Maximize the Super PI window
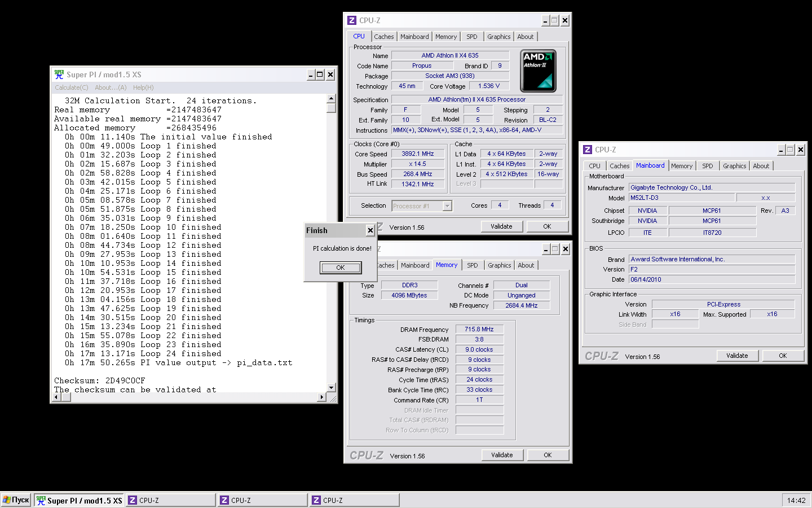Viewport: 812px width, 508px height. click(x=320, y=75)
